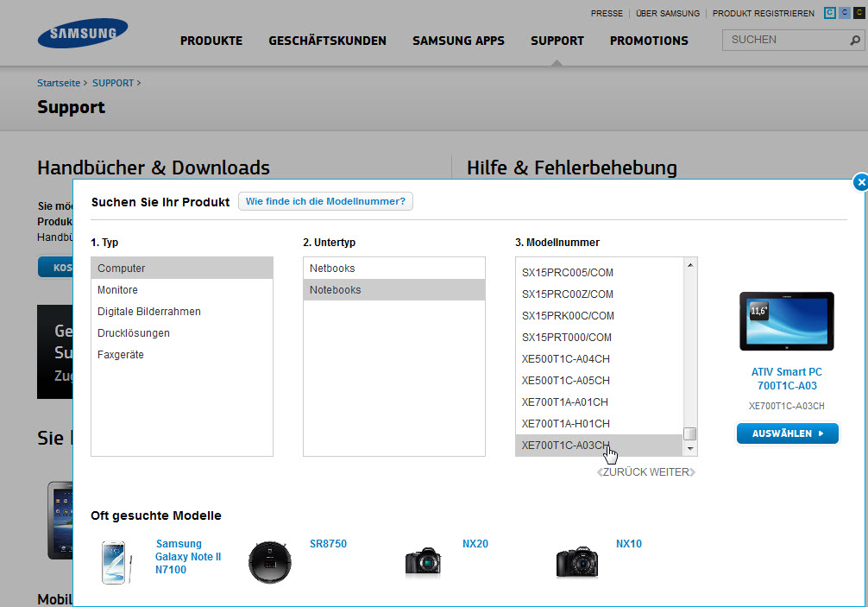Click PRODUKT REGISTRIEREN link
The height and width of the screenshot is (607, 868).
[763, 13]
